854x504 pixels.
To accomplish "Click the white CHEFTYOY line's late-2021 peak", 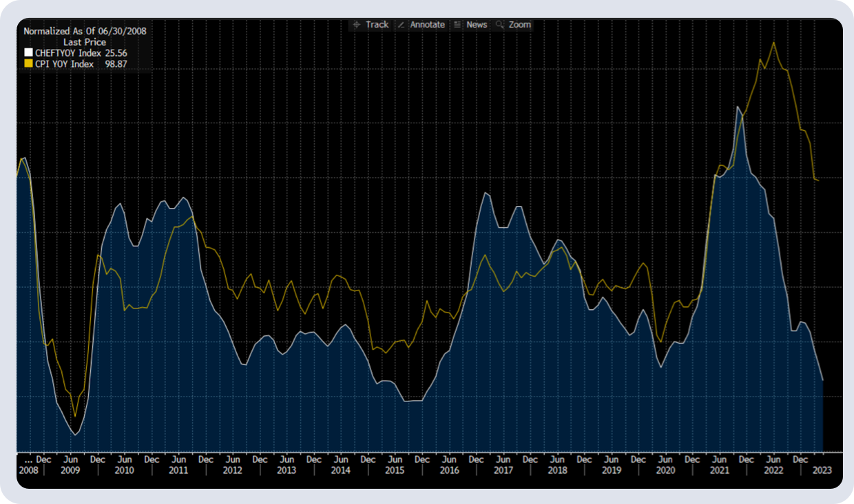I will [x=738, y=107].
